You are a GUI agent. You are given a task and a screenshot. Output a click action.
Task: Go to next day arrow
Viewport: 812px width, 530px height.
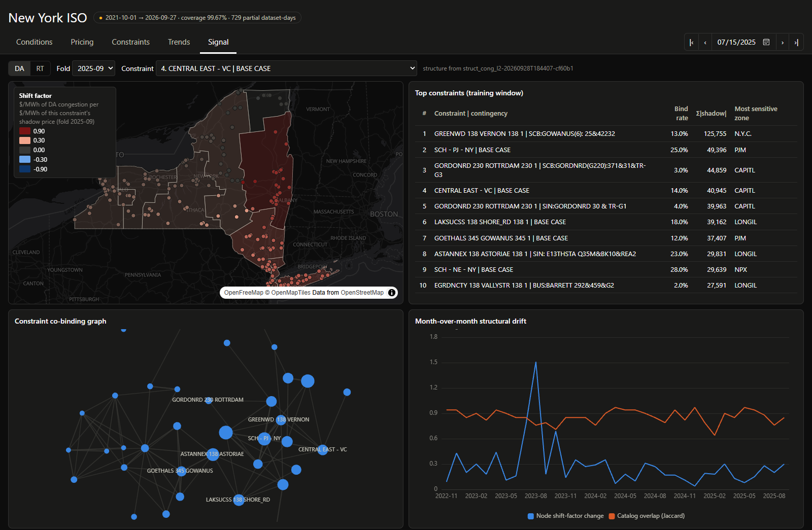(783, 43)
